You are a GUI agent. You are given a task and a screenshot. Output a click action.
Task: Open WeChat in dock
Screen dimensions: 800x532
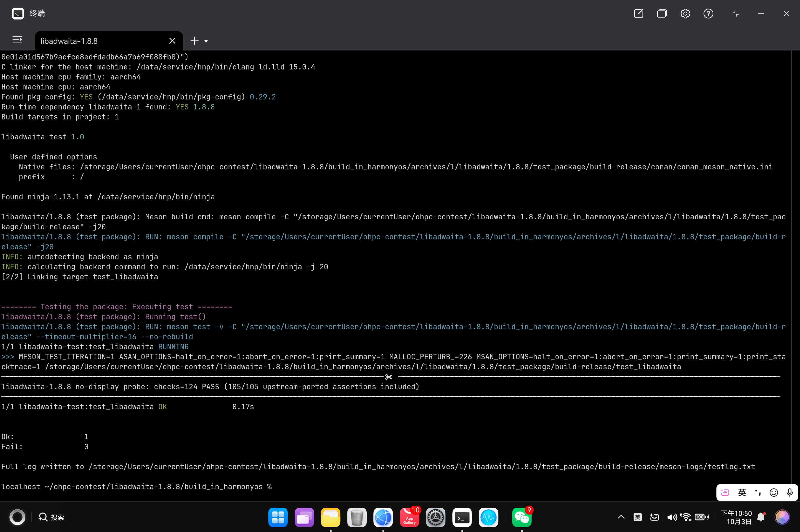point(522,517)
